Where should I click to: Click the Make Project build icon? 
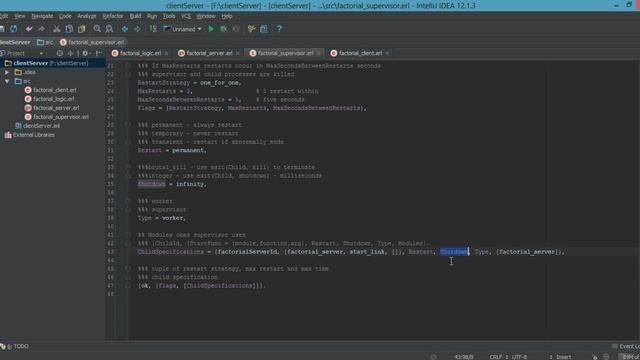tap(153, 29)
